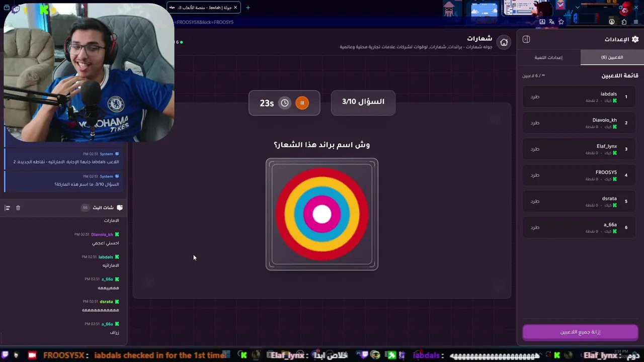
Task: Click the شات البث chat bubble icon
Action: point(119,208)
